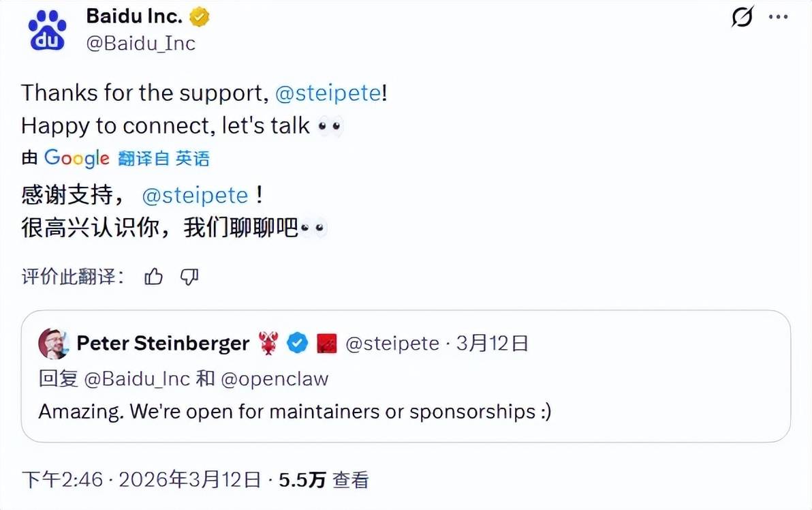Like the translation with thumbs-up
Viewport: 812px width, 510px height.
point(154,277)
